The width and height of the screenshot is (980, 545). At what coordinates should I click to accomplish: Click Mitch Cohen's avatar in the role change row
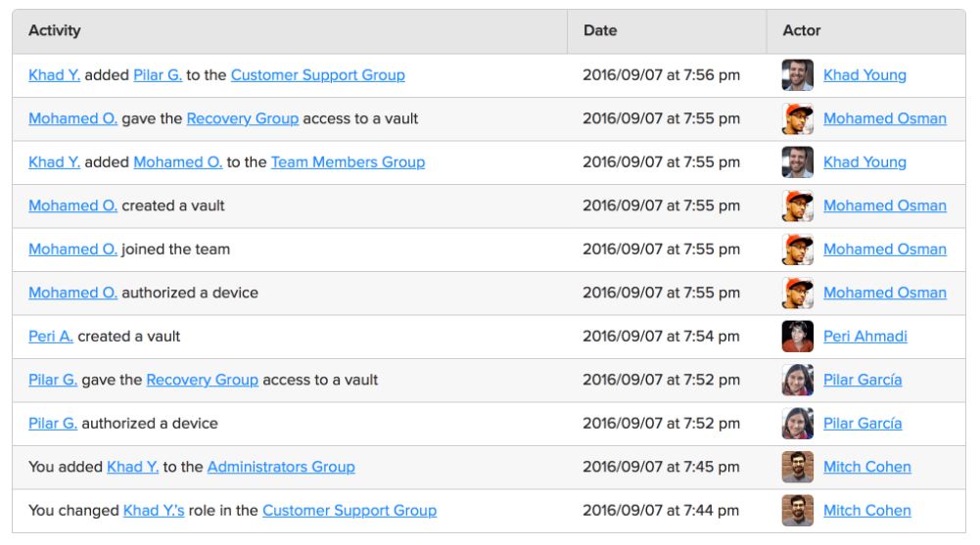point(798,511)
